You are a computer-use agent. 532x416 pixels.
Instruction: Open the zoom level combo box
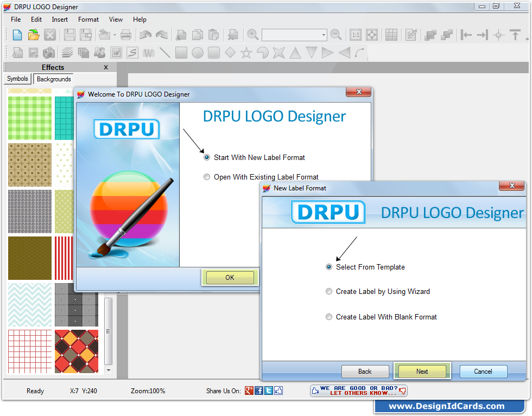[x=294, y=35]
